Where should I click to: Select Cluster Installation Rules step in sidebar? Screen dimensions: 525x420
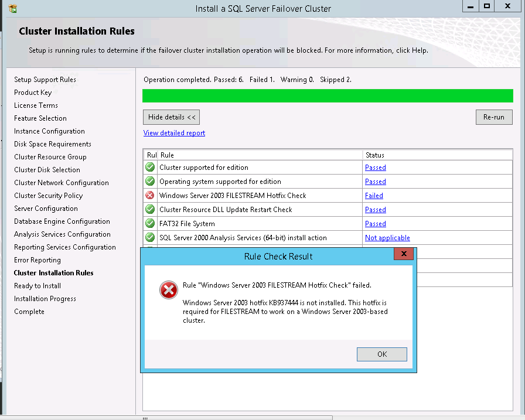click(x=53, y=273)
